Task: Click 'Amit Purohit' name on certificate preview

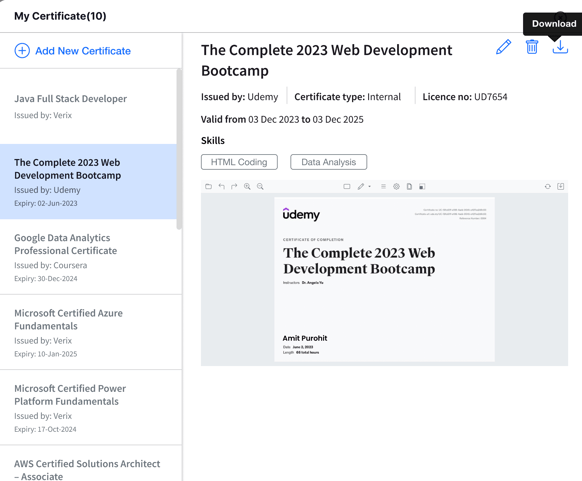Action: point(305,338)
